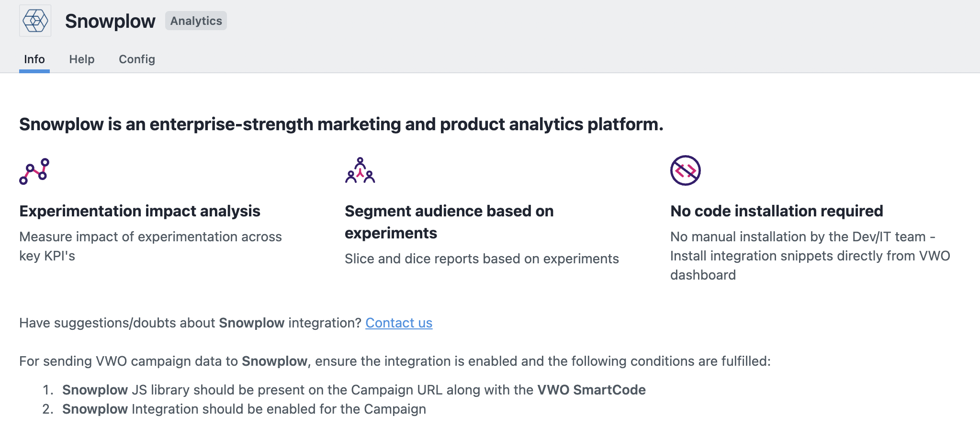Open the Help tab

coord(82,59)
